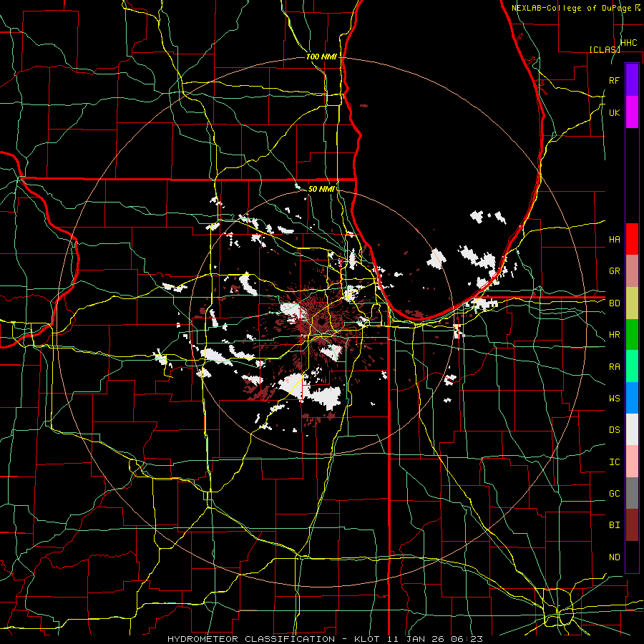This screenshot has width=644, height=644.
Task: Click the 'IC' legend label
Action: click(614, 462)
